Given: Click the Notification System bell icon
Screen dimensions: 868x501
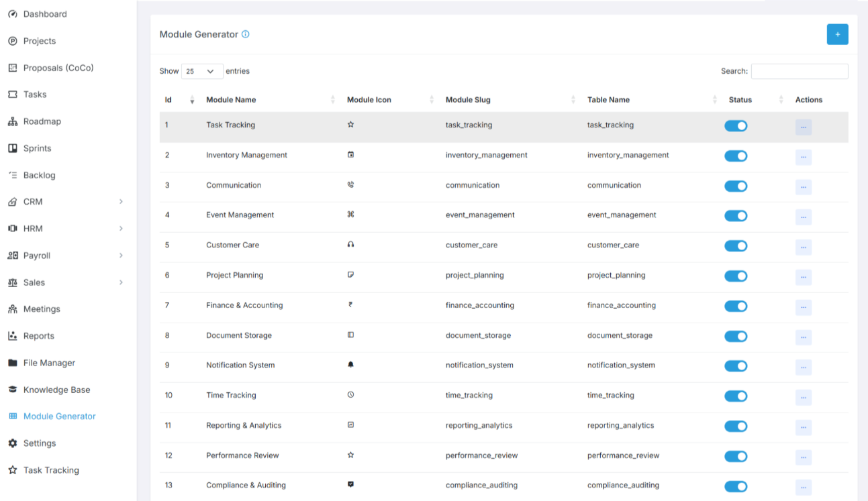Looking at the screenshot, I should tap(350, 365).
